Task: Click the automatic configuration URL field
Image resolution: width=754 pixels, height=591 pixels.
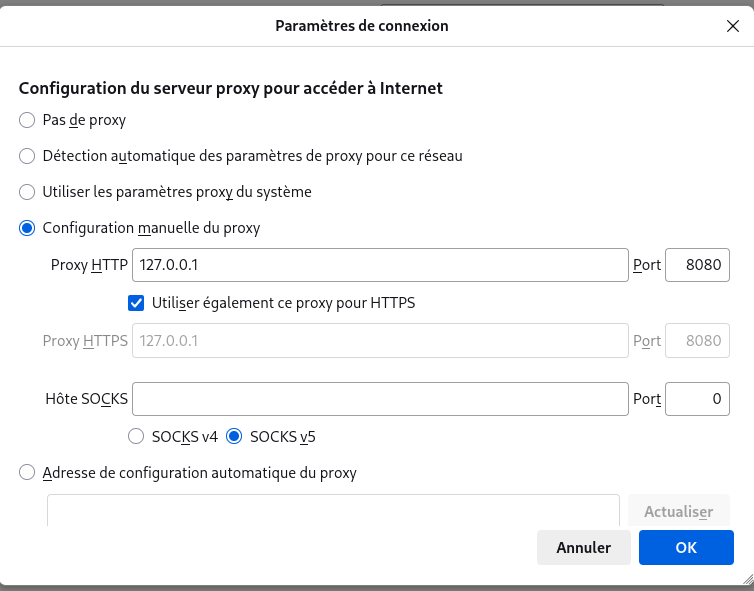Action: (x=333, y=510)
